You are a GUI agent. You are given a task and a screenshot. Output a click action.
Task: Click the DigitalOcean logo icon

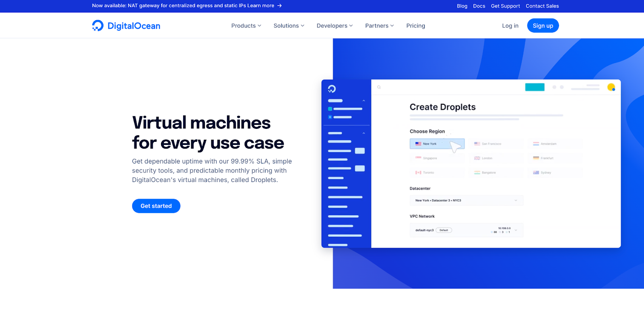[x=98, y=25]
